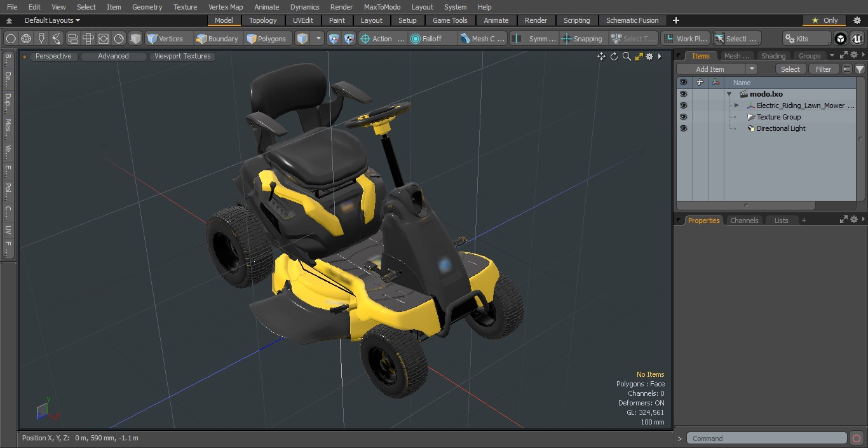Click the Perspective view button
This screenshot has height=448, width=868.
(x=53, y=56)
